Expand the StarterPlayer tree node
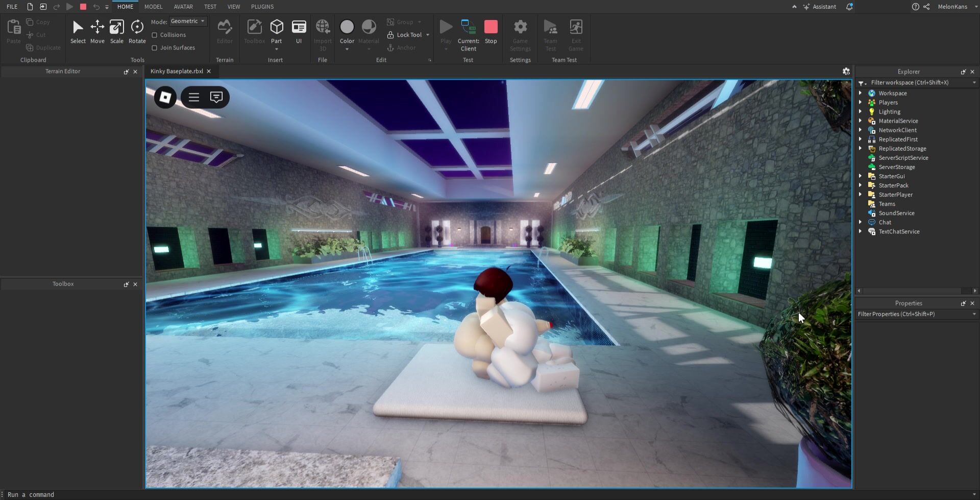Viewport: 980px width, 500px height. click(861, 195)
